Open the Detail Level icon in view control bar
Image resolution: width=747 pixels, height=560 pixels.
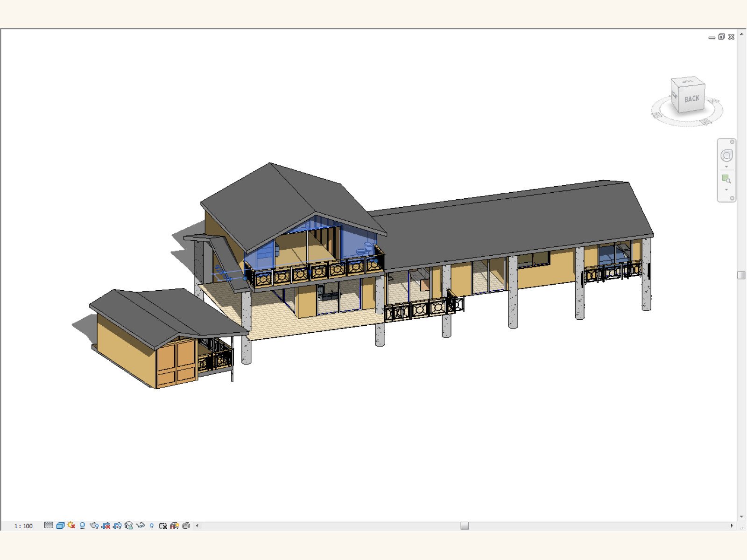click(x=49, y=525)
